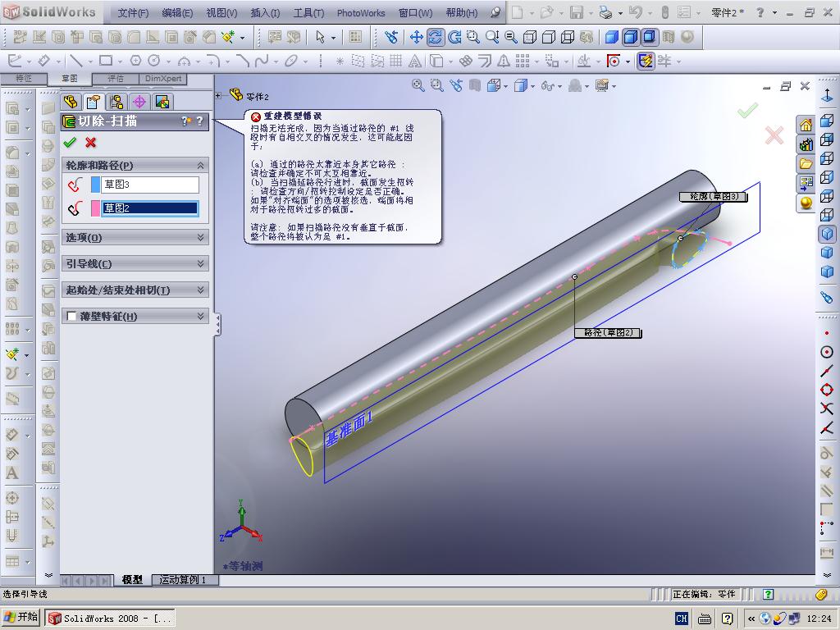Select the Circle sketch tool
840x630 pixels.
point(153,61)
